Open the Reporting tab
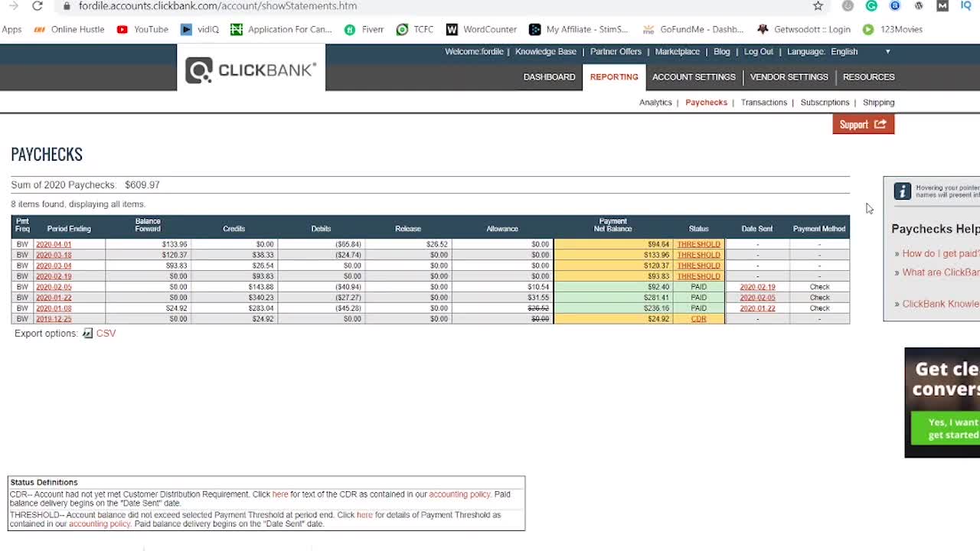The height and width of the screenshot is (551, 980). pos(614,77)
